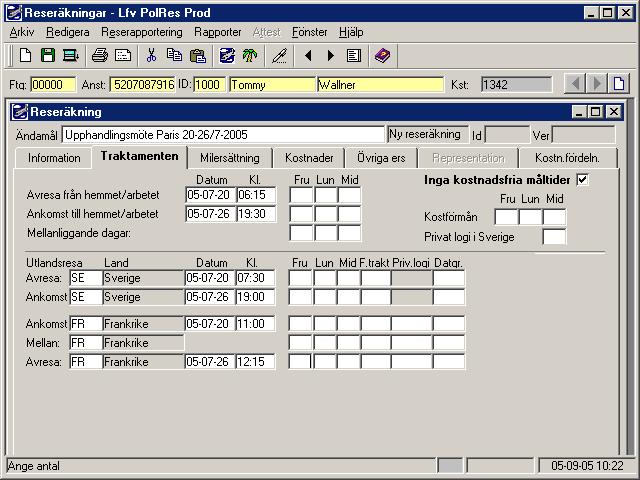The width and height of the screenshot is (640, 480).
Task: Click Avresa SE departure time 07:30
Action: tap(256, 278)
